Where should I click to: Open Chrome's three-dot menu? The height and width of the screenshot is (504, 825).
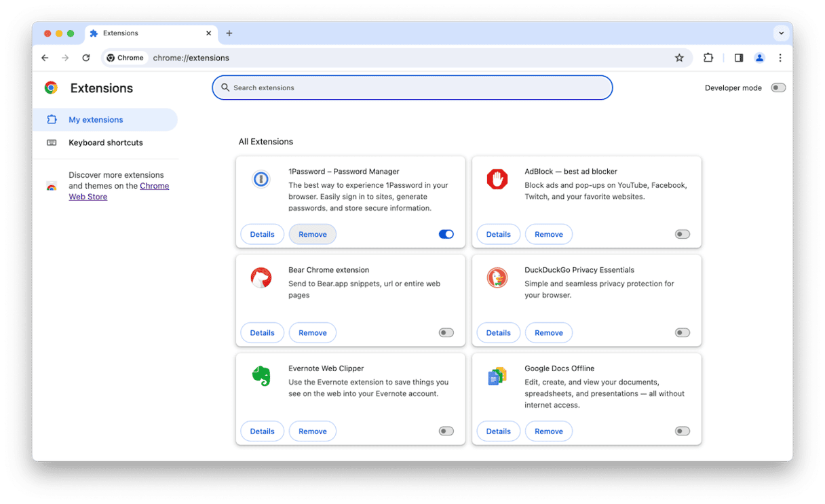[x=780, y=58]
